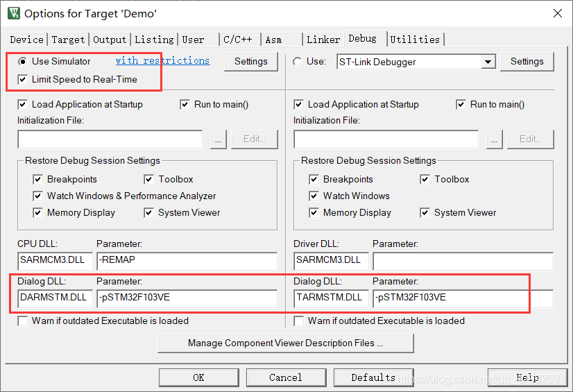
Task: Click the TARMSTM.DLL Dialog DLL field
Action: pos(331,298)
